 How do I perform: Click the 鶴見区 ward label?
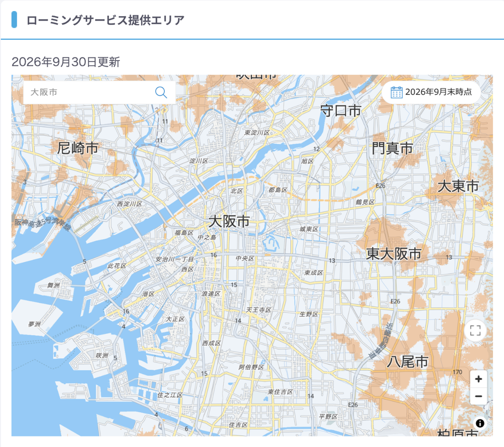[x=365, y=202]
